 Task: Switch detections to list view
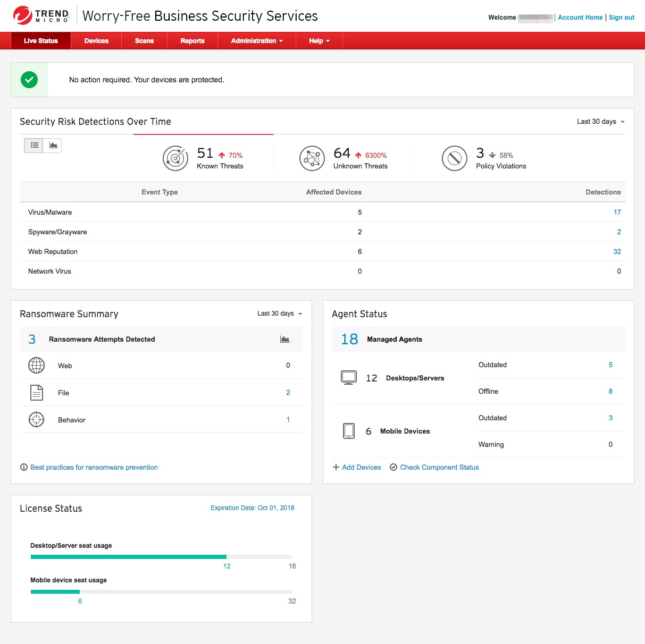(34, 145)
